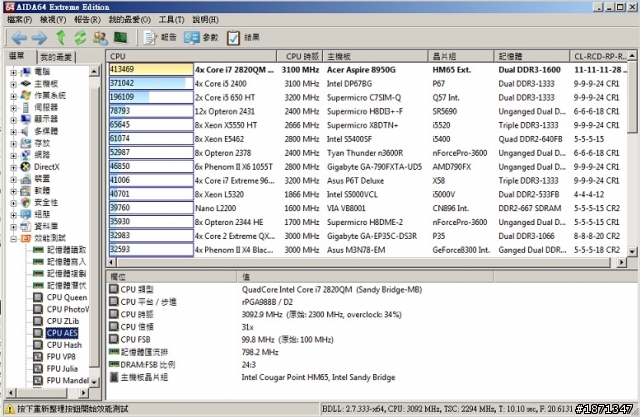
Task: Go back with the blue left arrow
Action: 19,38
